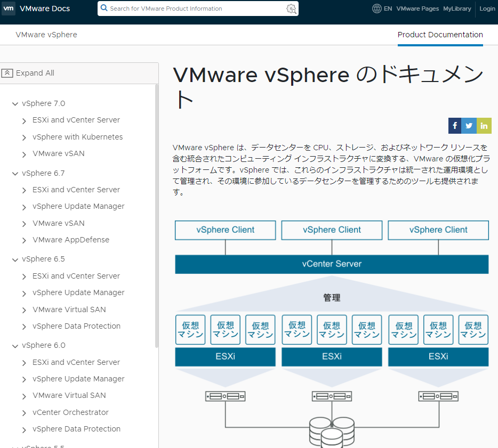Collapse the vSphere 6.0 section chevron

[15, 346]
